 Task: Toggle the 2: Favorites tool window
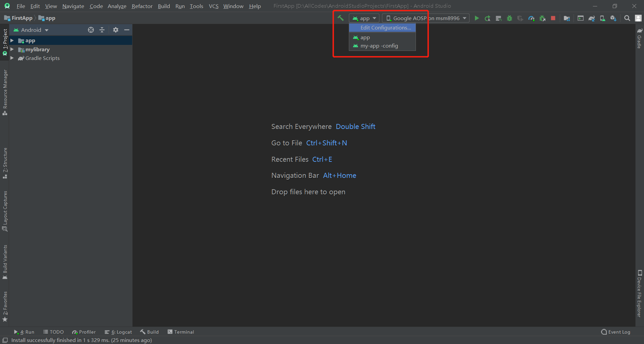[x=5, y=306]
